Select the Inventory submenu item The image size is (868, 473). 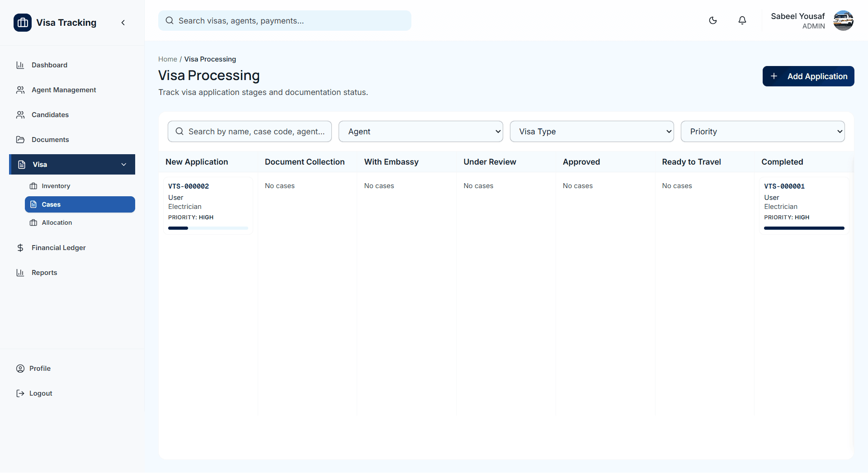[80, 186]
